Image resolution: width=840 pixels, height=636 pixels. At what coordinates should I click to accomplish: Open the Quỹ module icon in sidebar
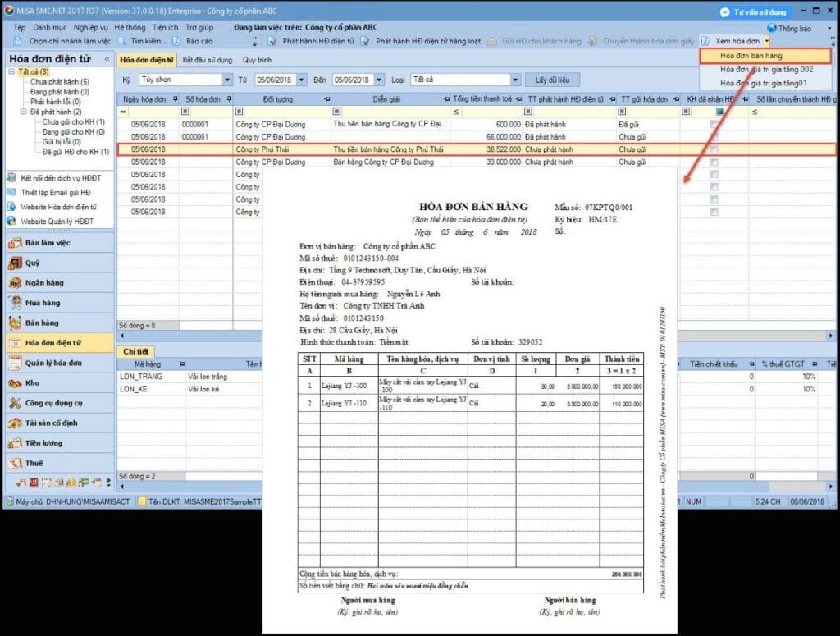[x=15, y=263]
